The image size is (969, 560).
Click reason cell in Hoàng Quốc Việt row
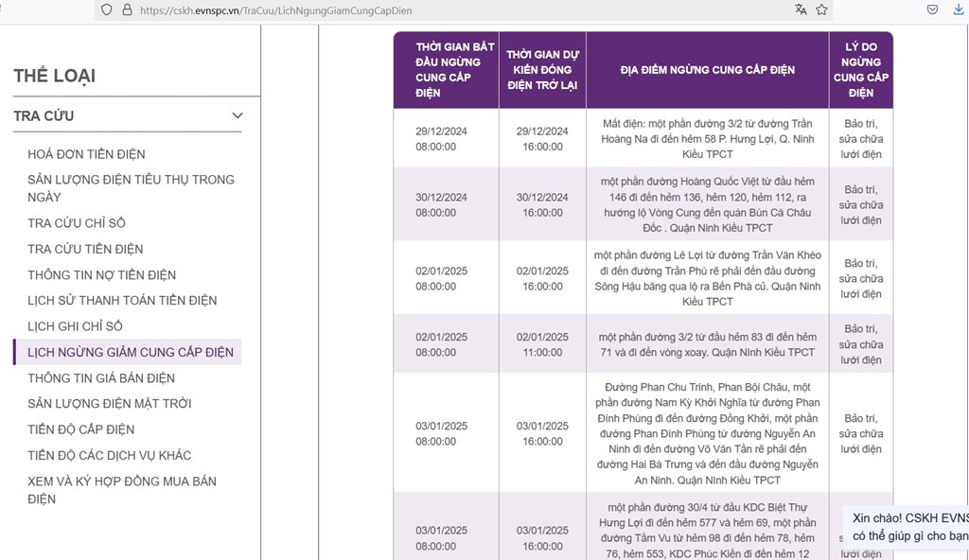[861, 205]
